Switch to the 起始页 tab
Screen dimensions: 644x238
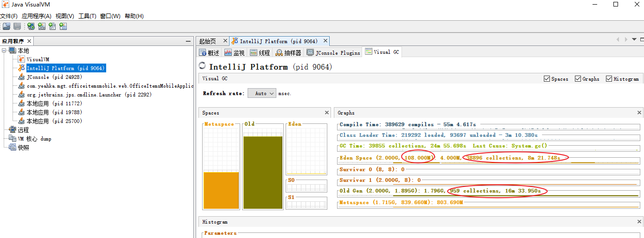tap(207, 41)
